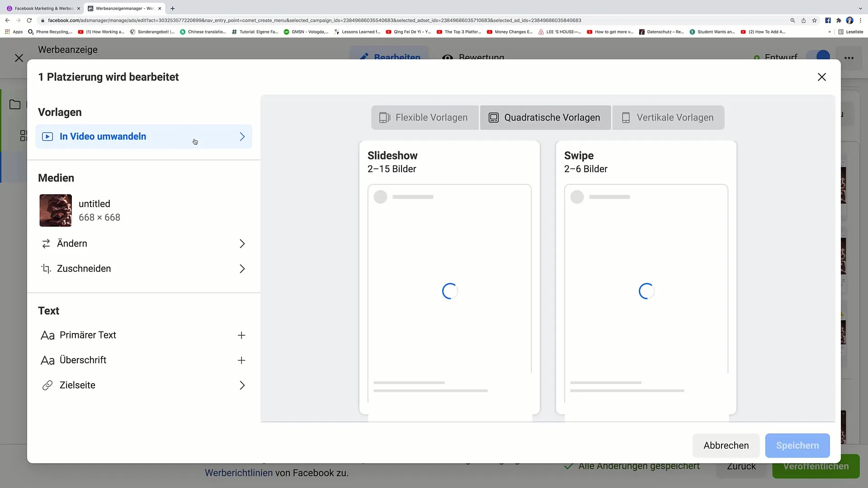Viewport: 868px width, 488px height.
Task: Open the three-dots more menu
Action: click(x=849, y=57)
